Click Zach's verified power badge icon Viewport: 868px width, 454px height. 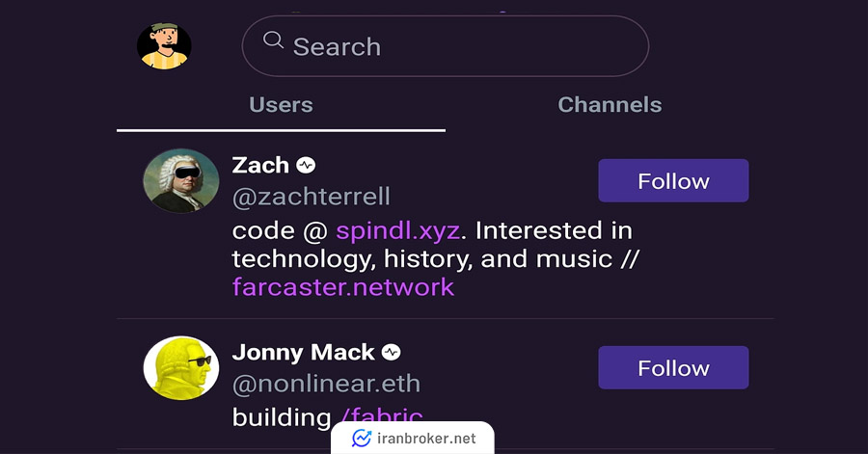306,166
